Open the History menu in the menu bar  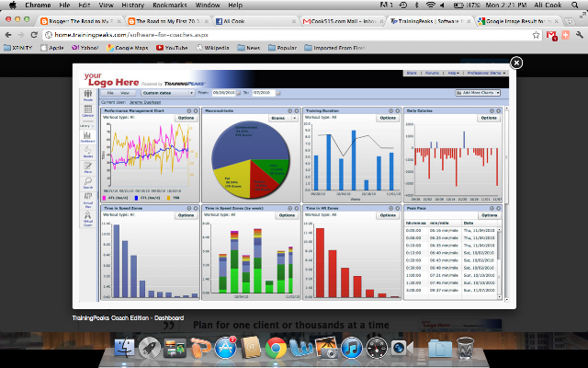pos(132,6)
